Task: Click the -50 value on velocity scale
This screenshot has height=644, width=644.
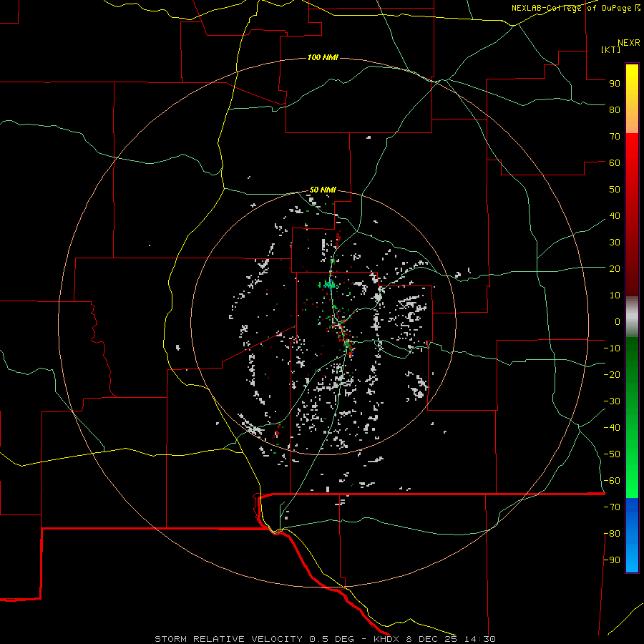Action: [612, 454]
